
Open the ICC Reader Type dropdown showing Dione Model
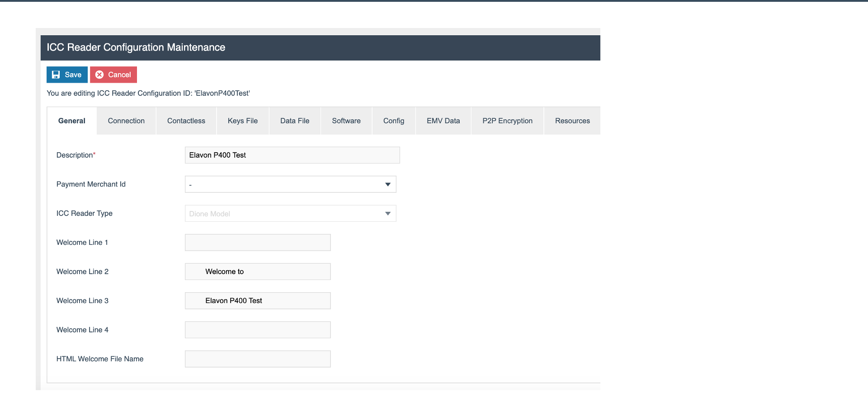[290, 213]
